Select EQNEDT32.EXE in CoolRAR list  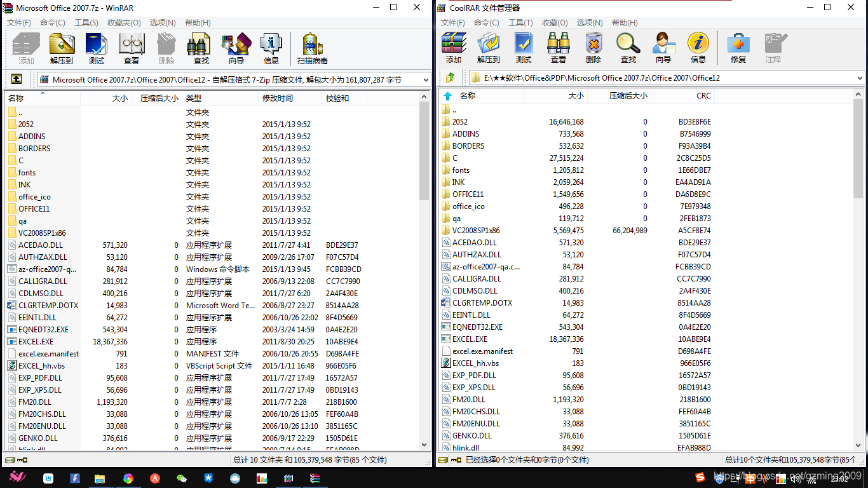point(477,327)
